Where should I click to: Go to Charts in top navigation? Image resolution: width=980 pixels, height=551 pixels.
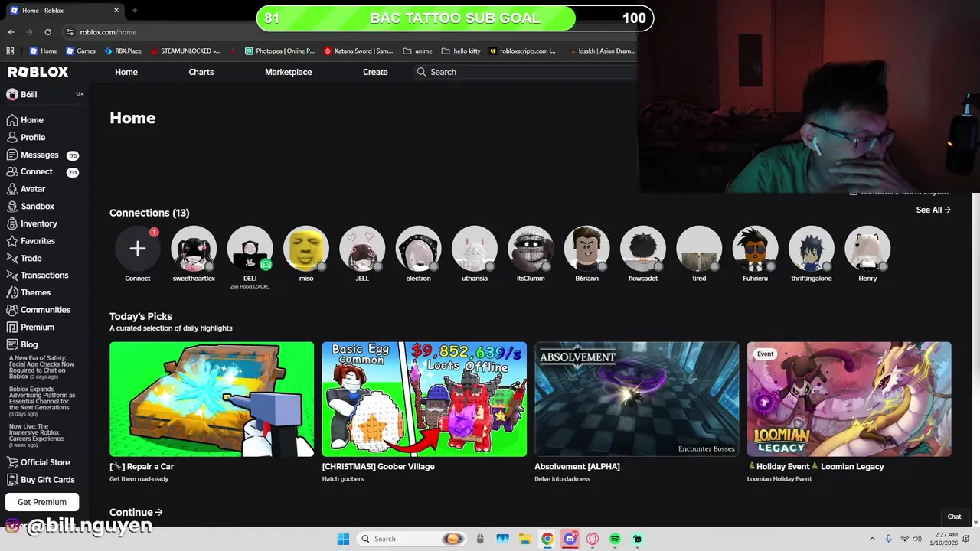(x=201, y=72)
